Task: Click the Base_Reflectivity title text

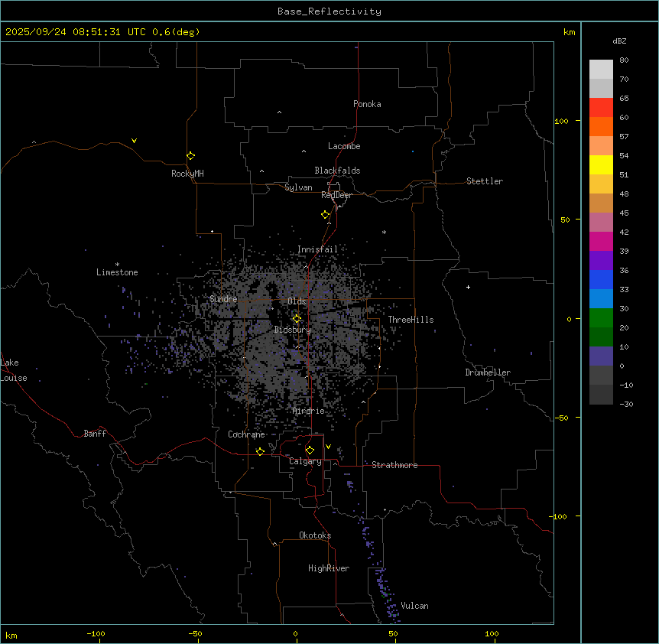Action: pos(329,11)
